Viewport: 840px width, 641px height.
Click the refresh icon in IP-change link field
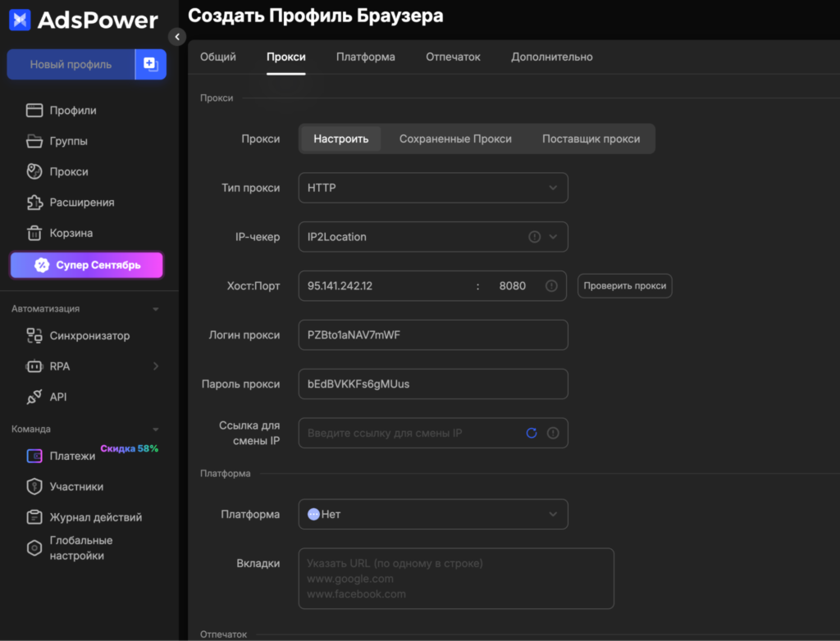pos(532,433)
